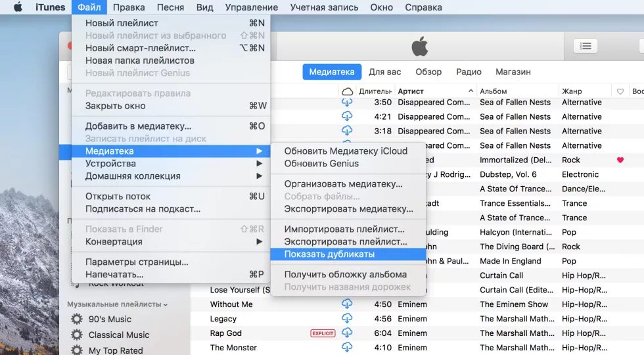Open the Управление menu
This screenshot has height=355, width=644.
[x=251, y=7]
